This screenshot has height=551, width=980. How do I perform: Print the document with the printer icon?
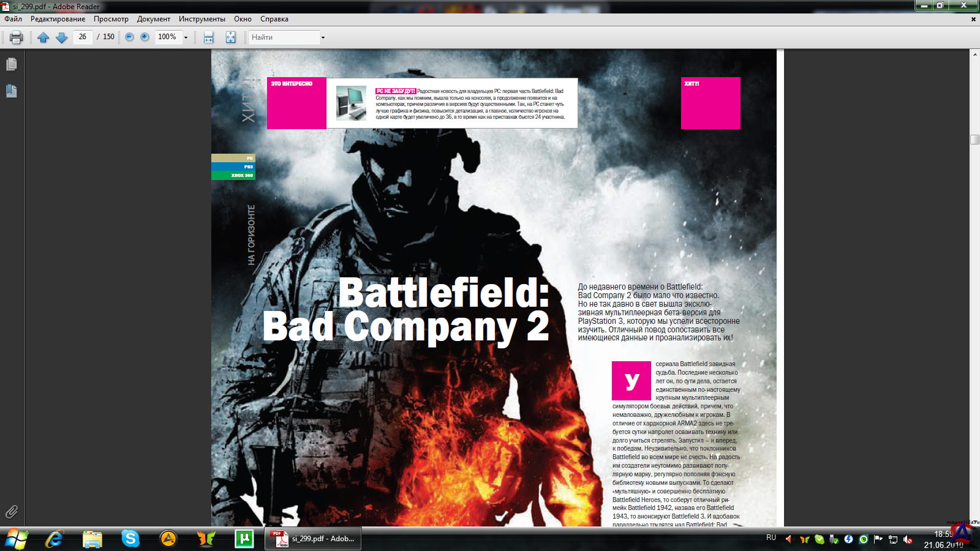(x=17, y=37)
